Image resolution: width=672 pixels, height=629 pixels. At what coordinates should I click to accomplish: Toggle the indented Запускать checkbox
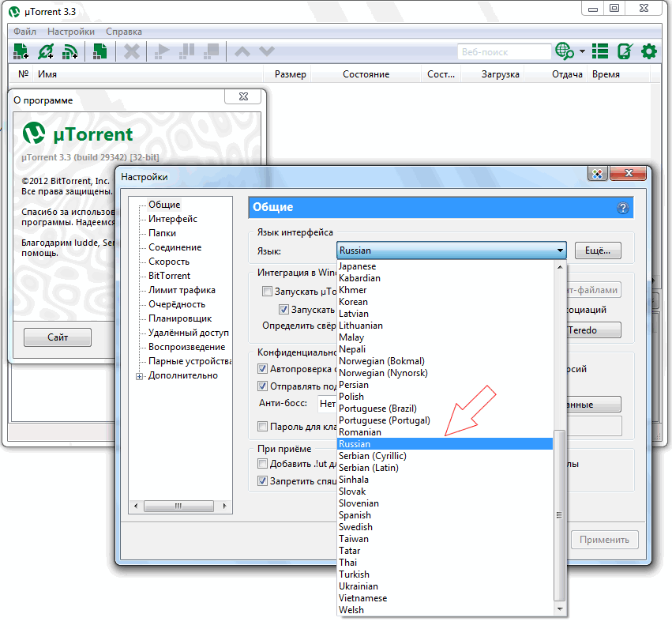[283, 309]
